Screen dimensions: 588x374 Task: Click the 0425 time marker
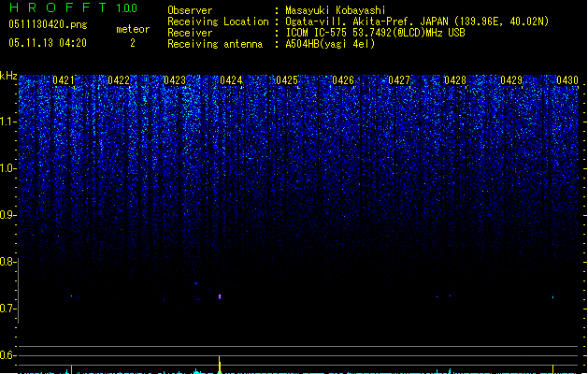[287, 80]
